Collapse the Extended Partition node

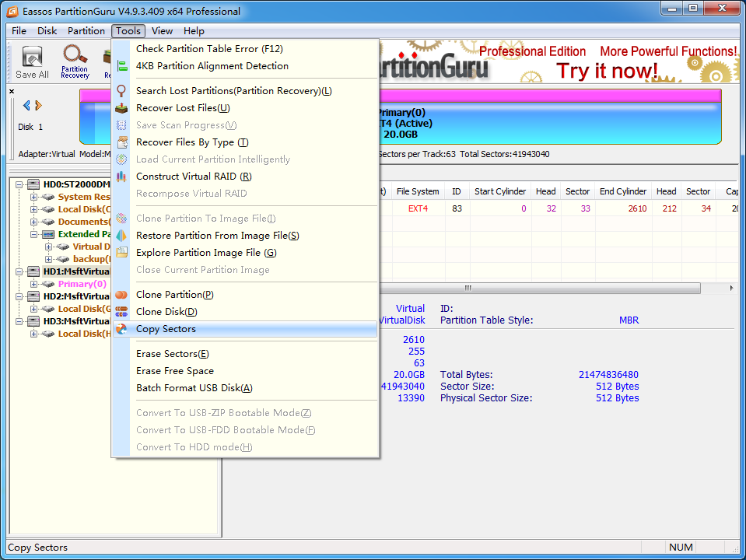pyautogui.click(x=33, y=234)
